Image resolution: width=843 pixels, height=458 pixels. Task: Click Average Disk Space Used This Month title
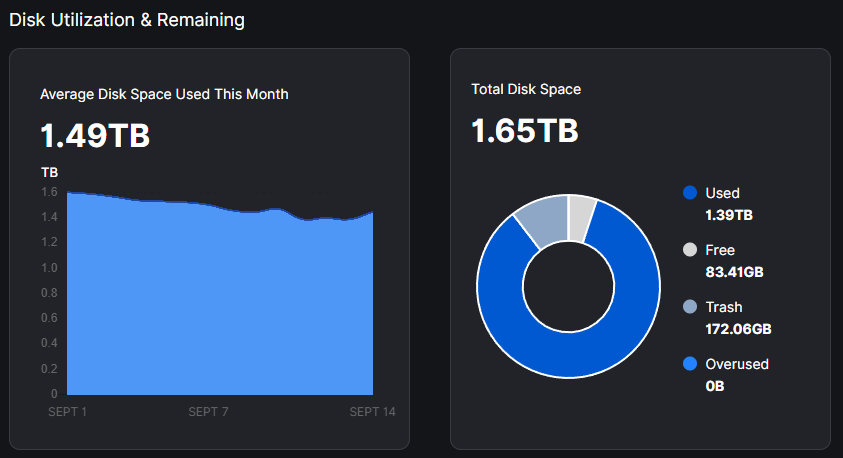click(x=164, y=94)
